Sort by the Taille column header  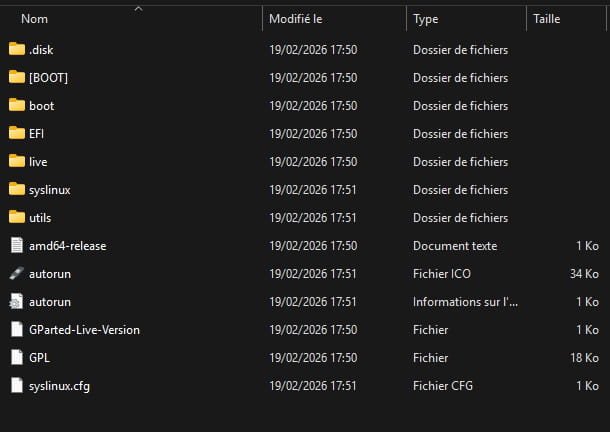point(547,19)
